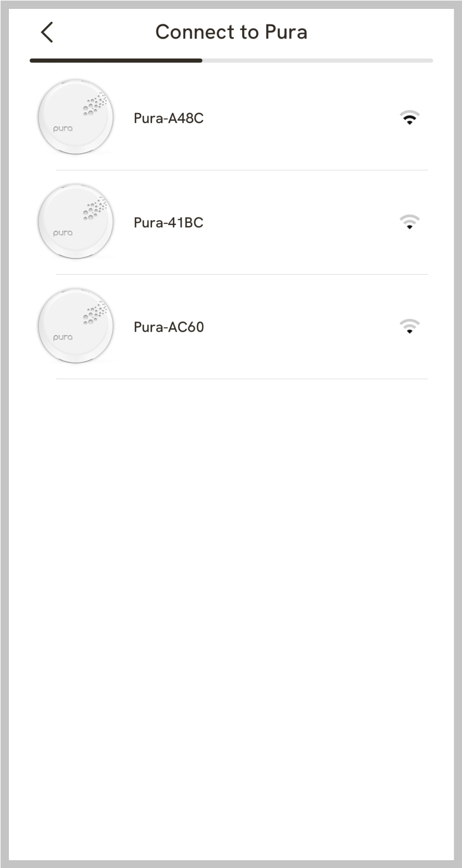Choose the Pura-AC60 device name
Viewport: 462px width, 868px height.
point(169,327)
